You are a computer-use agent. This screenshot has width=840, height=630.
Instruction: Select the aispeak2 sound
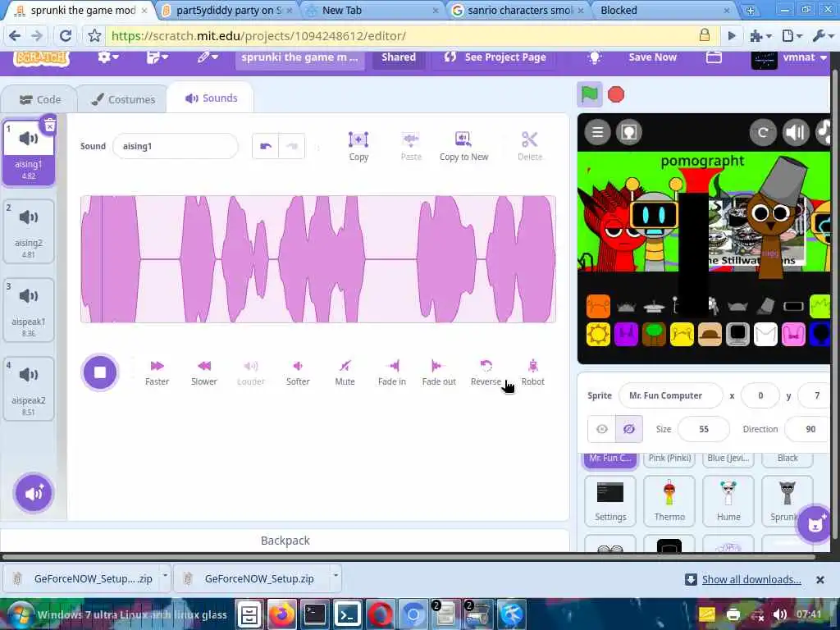[x=29, y=388]
